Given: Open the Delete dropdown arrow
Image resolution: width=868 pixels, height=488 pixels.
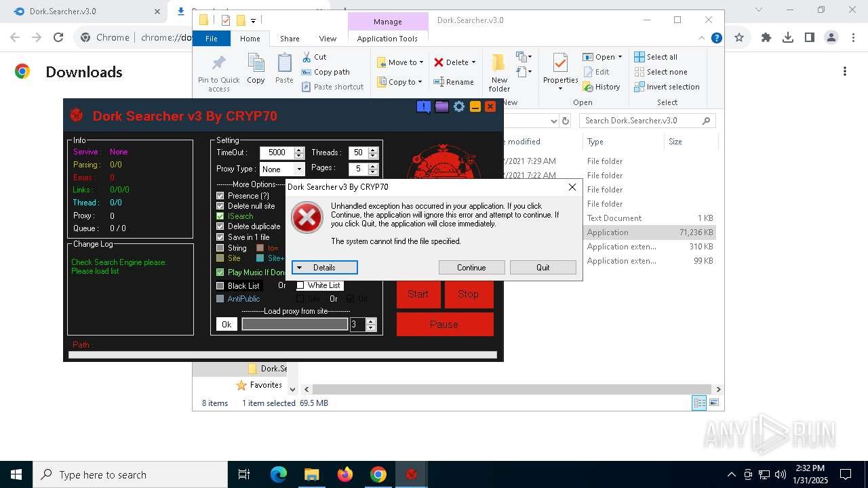Looking at the screenshot, I should 473,62.
